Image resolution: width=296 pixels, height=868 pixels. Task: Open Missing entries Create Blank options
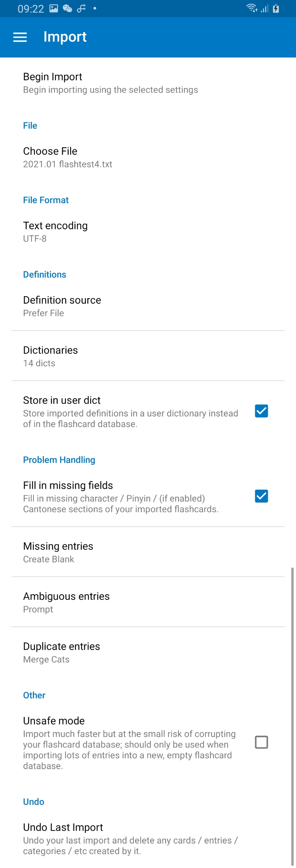coord(148,552)
